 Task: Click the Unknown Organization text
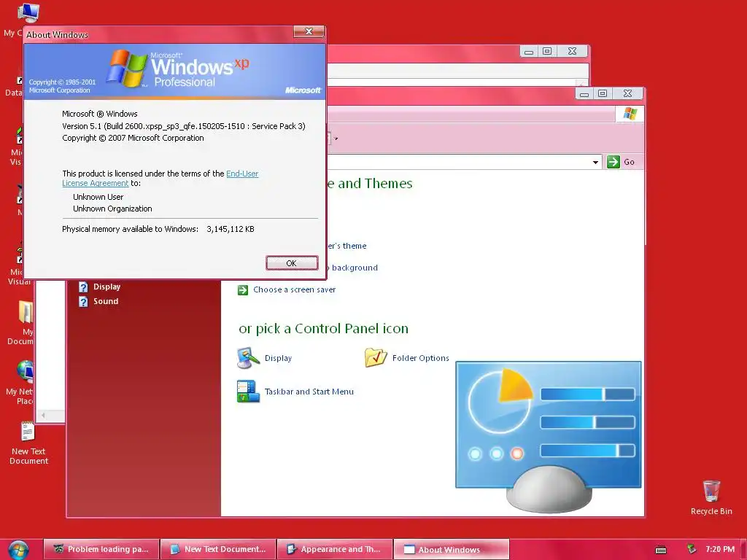click(x=112, y=209)
